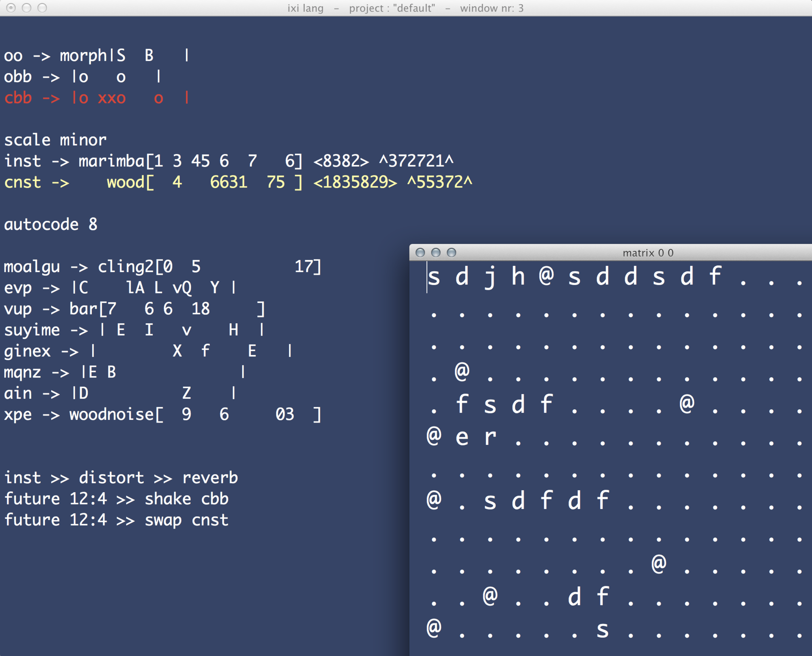812x656 pixels.
Task: Click 'future 12:4 >> swap cnst' line
Action: [116, 520]
